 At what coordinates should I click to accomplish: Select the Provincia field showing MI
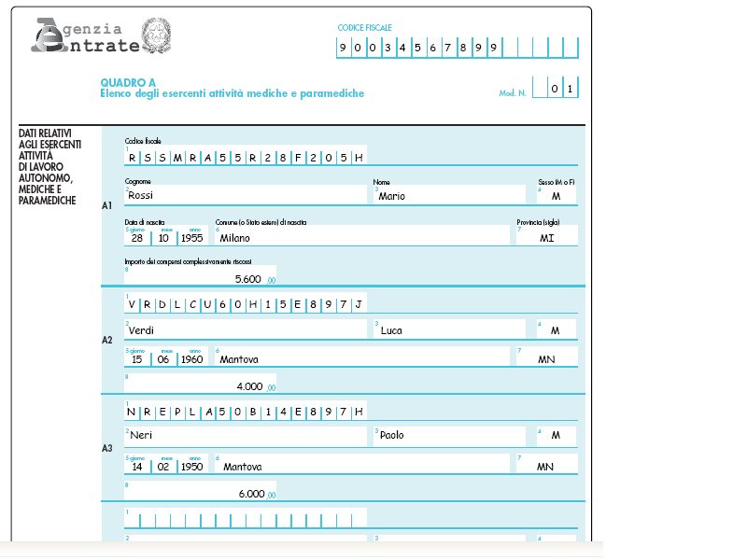pos(547,237)
